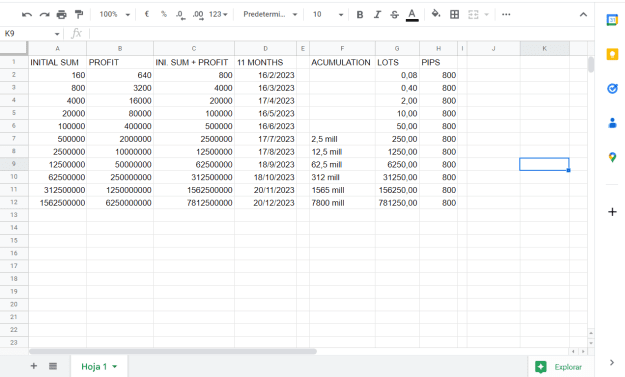The image size is (625, 377).
Task: Open the Predetermi... font dropdown
Action: pyautogui.click(x=270, y=14)
